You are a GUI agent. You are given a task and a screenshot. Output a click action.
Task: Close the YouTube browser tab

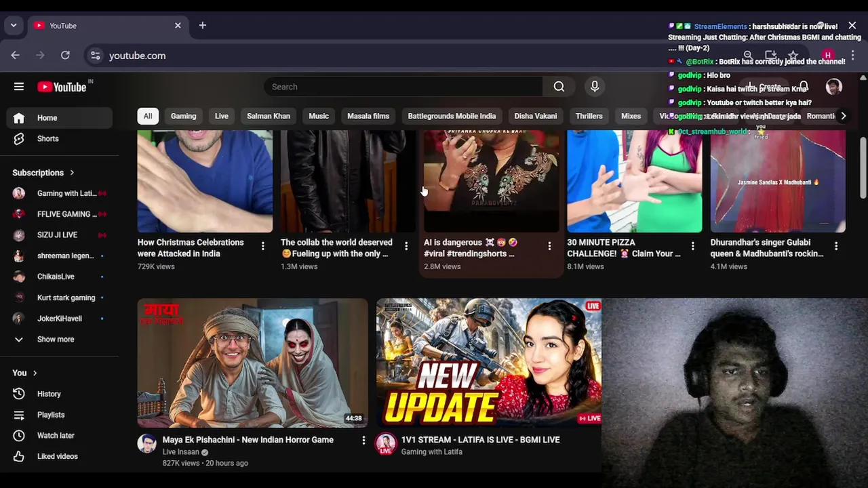178,26
